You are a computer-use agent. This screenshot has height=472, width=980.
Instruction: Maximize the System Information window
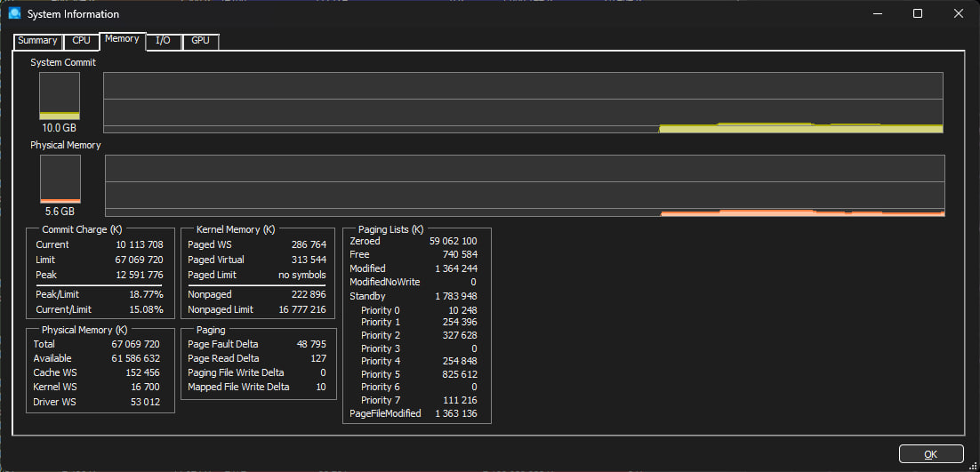point(918,14)
